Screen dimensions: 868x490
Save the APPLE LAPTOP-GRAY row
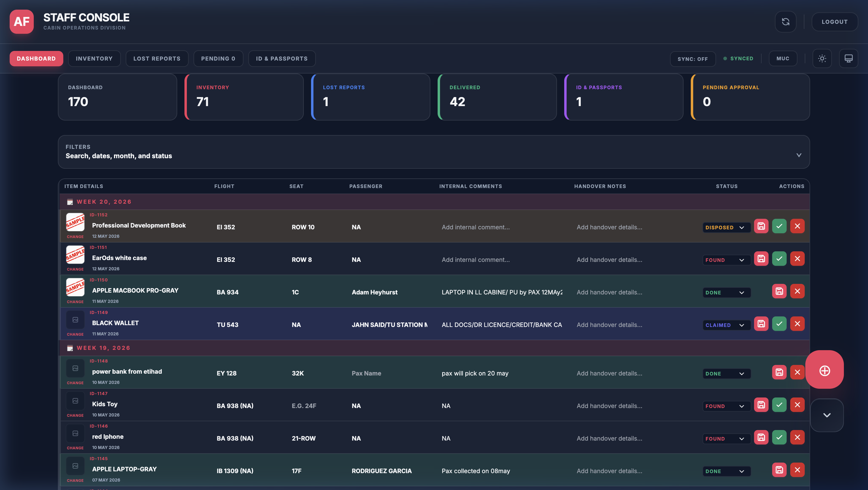click(x=779, y=470)
